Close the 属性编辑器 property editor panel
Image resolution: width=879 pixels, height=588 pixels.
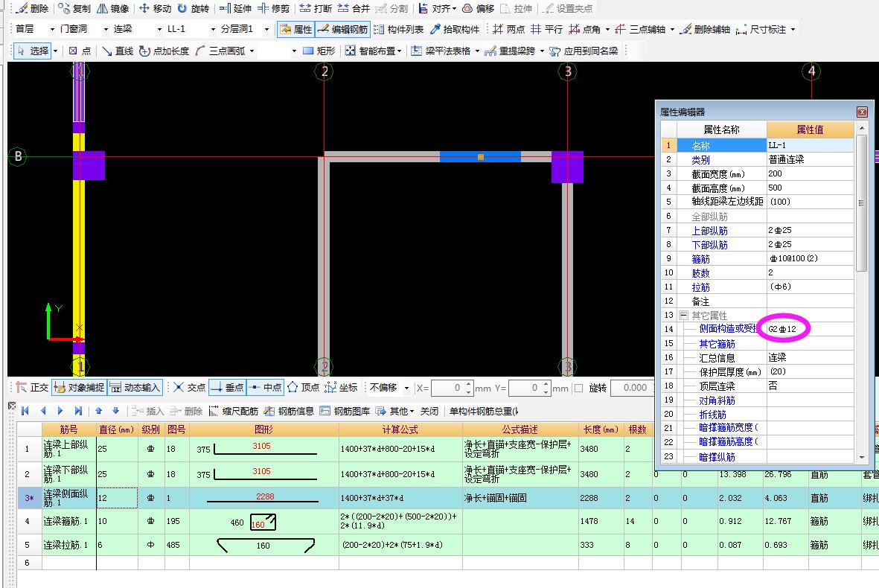coord(862,112)
